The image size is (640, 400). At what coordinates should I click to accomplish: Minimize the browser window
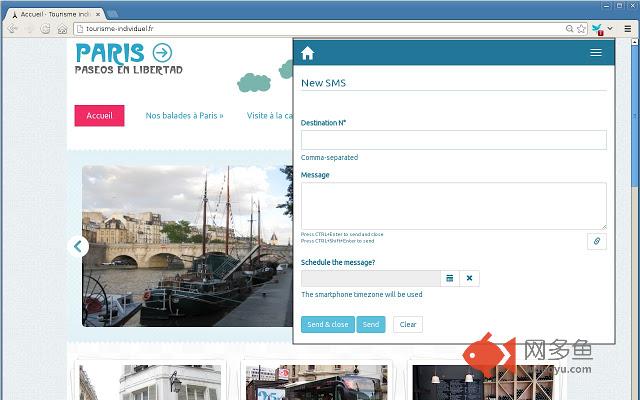607,5
